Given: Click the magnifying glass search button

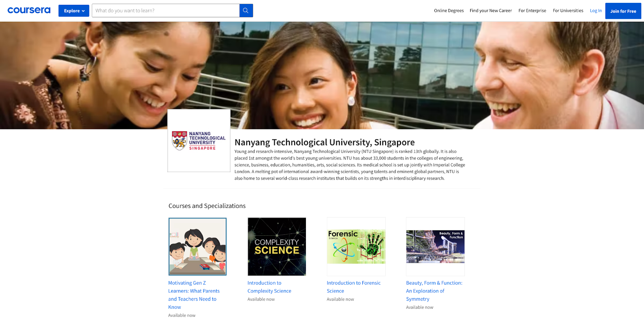Looking at the screenshot, I should [246, 10].
